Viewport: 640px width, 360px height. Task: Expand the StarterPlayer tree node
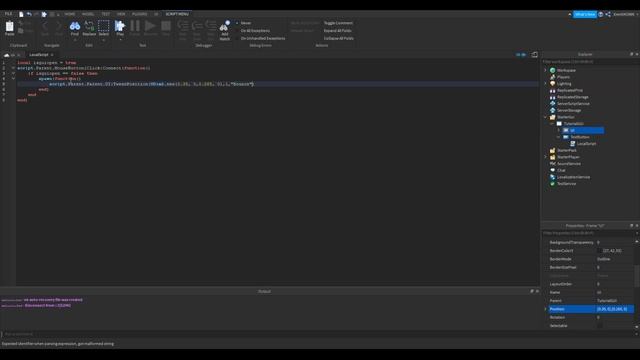[545, 157]
